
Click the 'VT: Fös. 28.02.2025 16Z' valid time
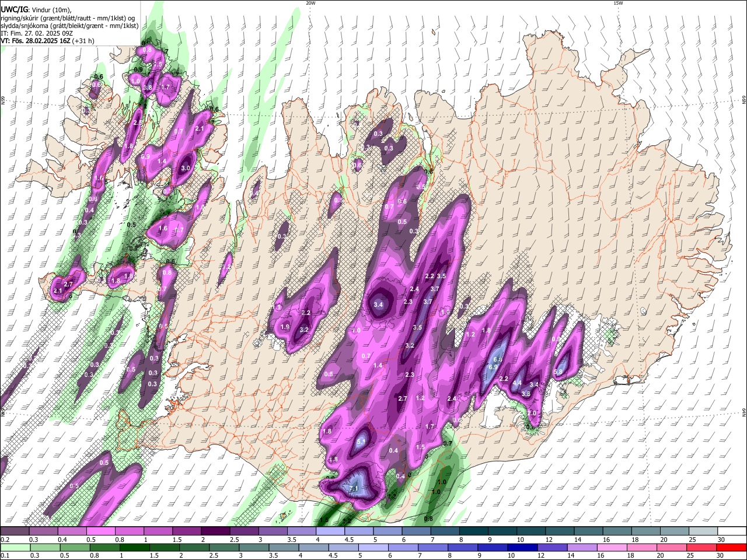coord(36,41)
